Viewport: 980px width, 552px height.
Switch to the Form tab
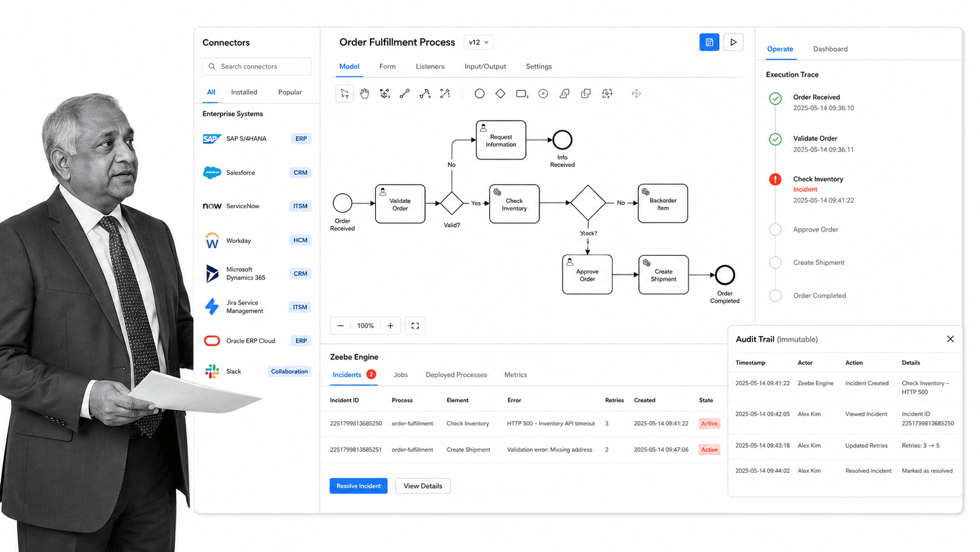[387, 66]
